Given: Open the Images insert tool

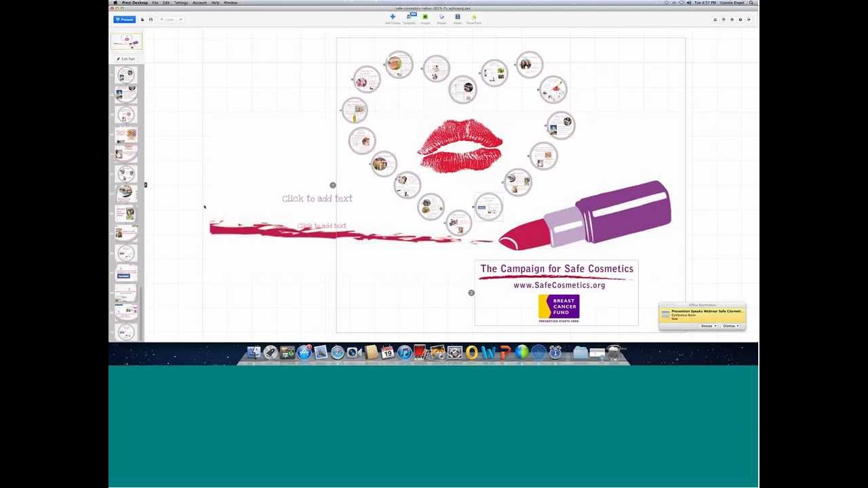Looking at the screenshot, I should coord(425,19).
